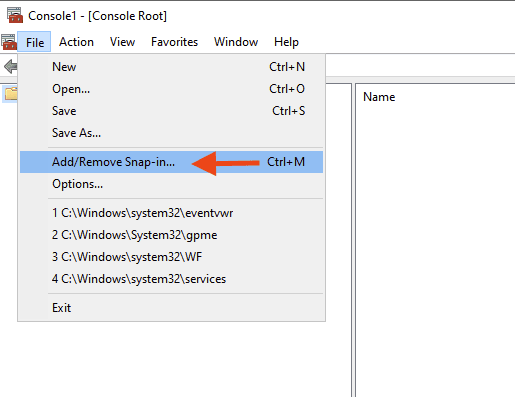The height and width of the screenshot is (397, 515).
Task: Click the Name column header
Action: [379, 97]
